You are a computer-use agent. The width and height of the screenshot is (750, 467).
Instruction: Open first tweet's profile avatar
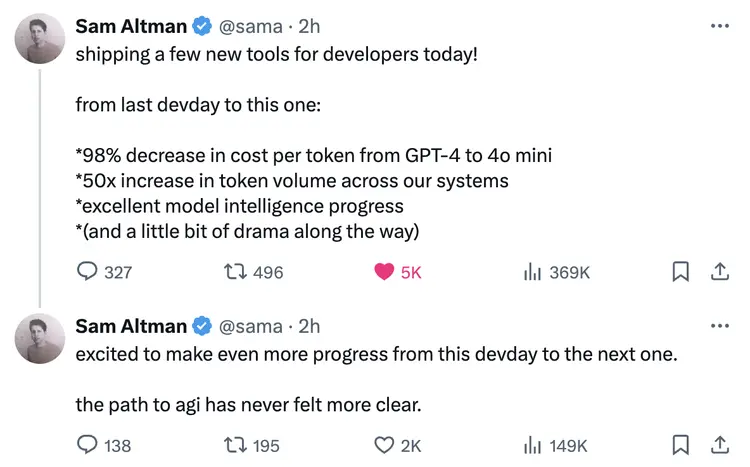point(40,38)
